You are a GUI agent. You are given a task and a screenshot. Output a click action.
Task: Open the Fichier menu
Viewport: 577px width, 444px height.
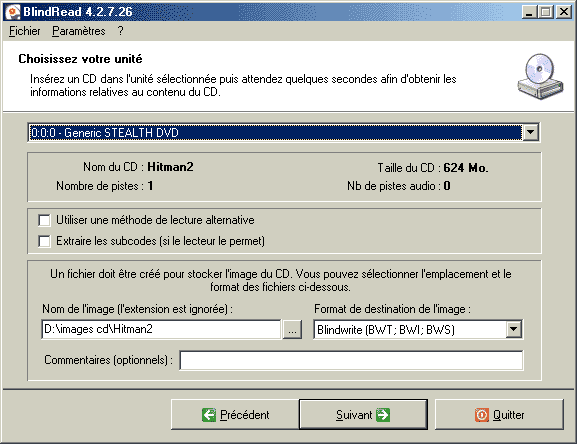pos(25,31)
